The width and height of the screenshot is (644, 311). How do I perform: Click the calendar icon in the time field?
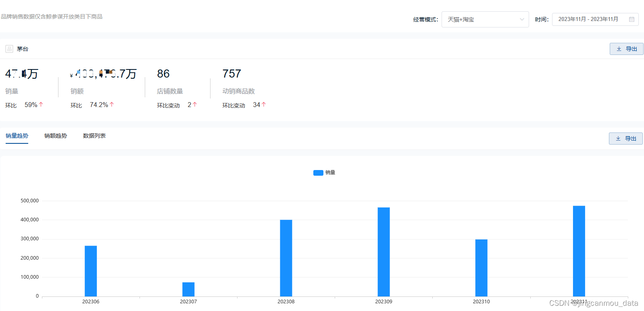tap(631, 19)
